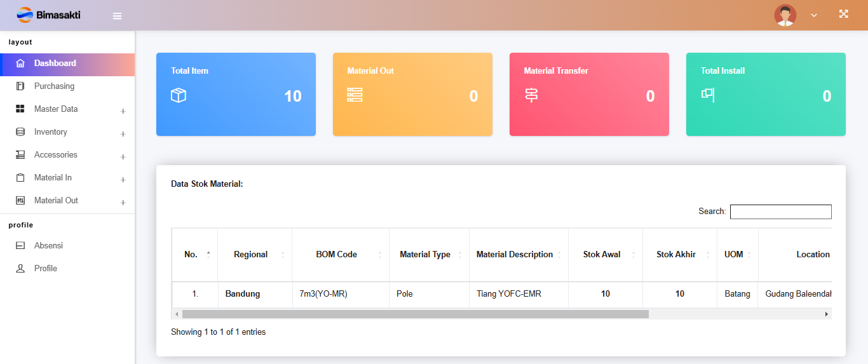Viewport: 868px width, 364px height.
Task: Open the Profile menu item
Action: (x=46, y=269)
